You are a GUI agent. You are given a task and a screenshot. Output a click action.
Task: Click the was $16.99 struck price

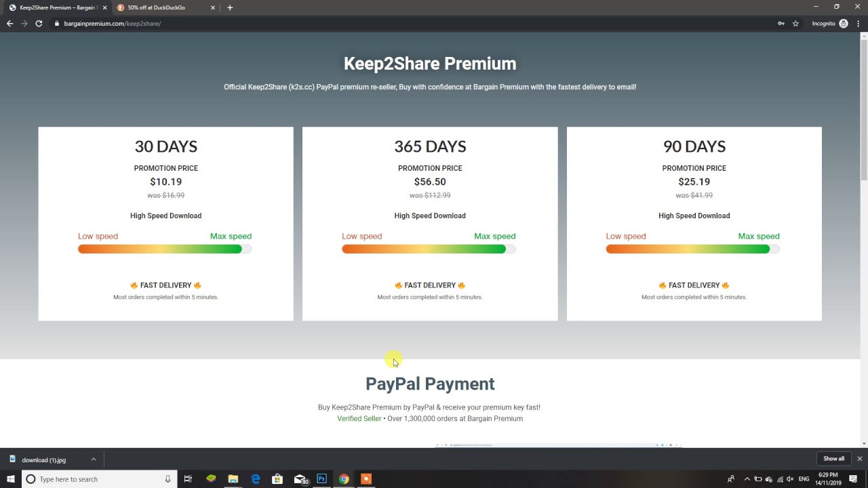(x=166, y=195)
